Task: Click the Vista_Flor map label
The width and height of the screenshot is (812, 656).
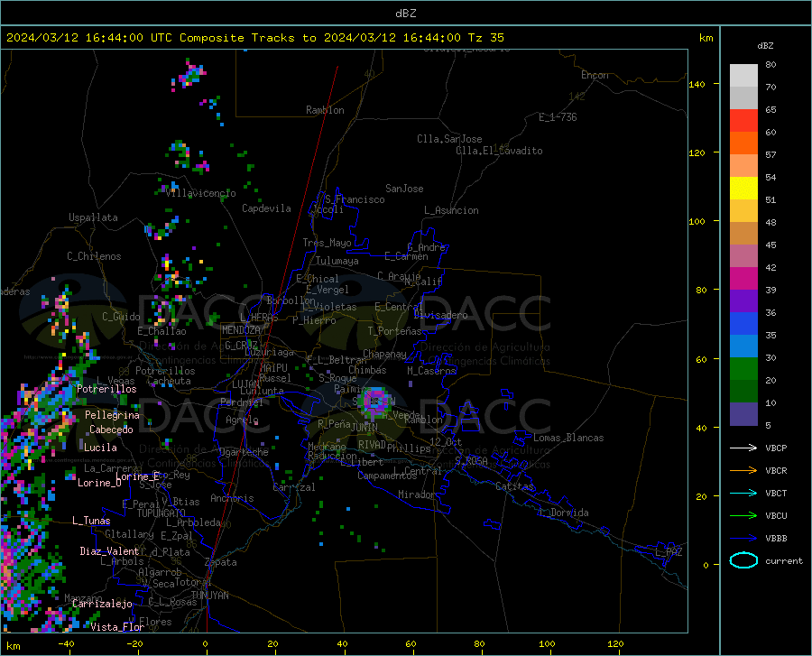Action: click(117, 627)
